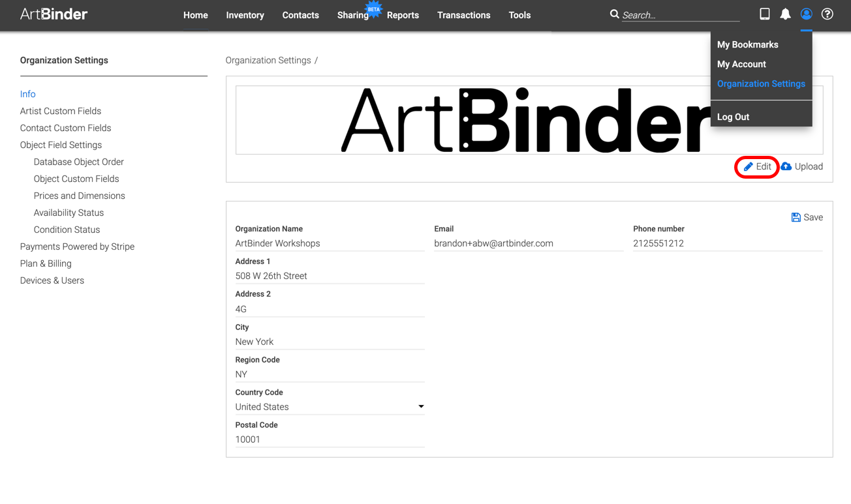Open Object Custom Fields settings

76,179
